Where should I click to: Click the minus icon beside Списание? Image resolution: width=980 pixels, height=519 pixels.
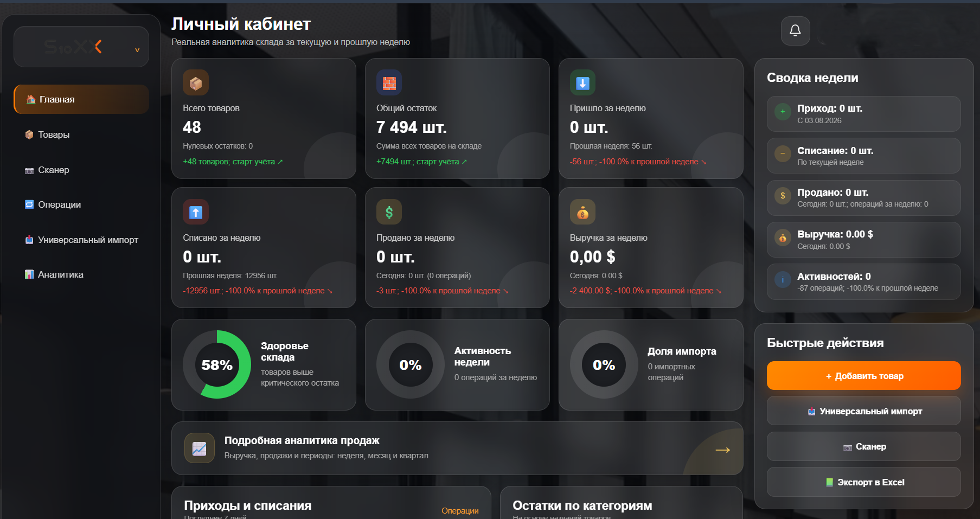[x=783, y=153]
